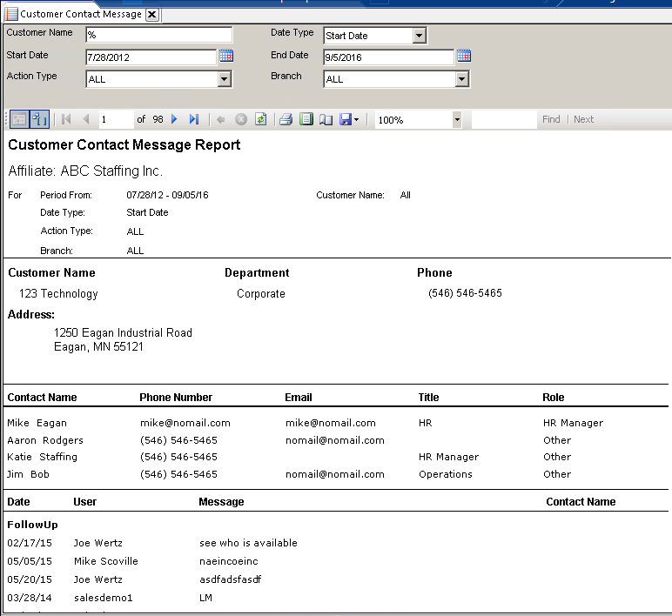Click contact name Mike Eagan
Screen dimensions: 672x616
pos(37,423)
